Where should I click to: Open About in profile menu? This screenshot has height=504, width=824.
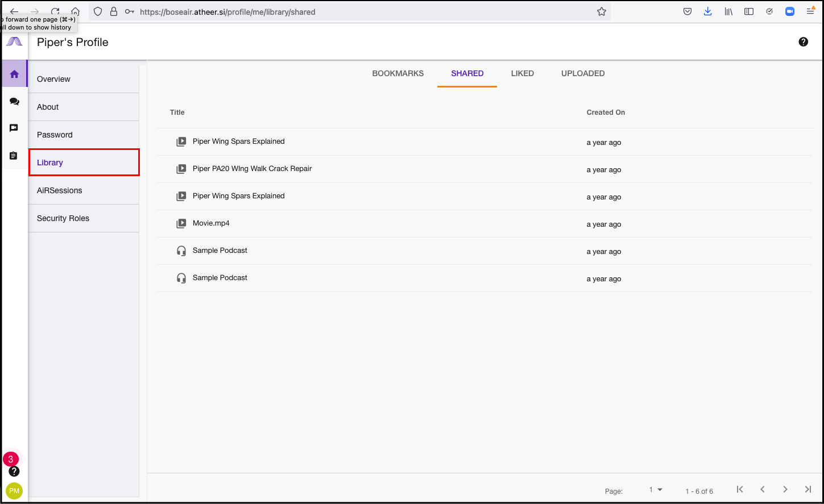pyautogui.click(x=84, y=107)
